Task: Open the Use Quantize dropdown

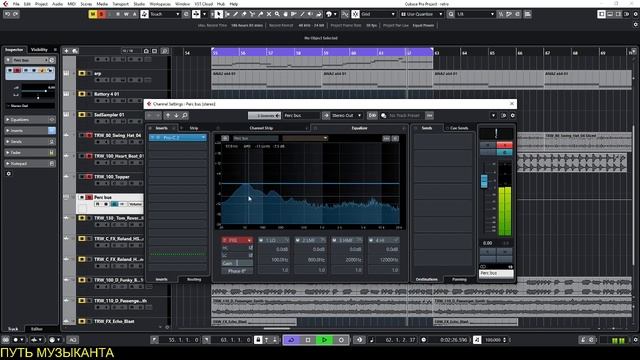Action: pos(422,14)
